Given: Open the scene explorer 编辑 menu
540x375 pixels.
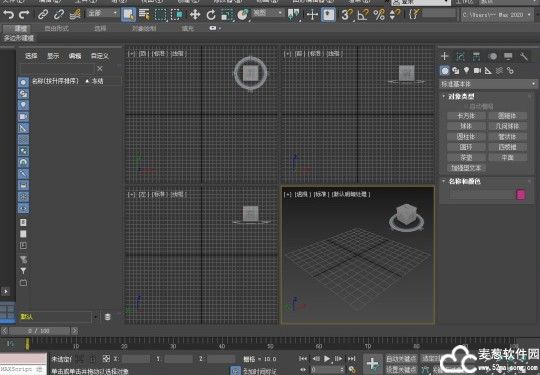Looking at the screenshot, I should click(75, 56).
